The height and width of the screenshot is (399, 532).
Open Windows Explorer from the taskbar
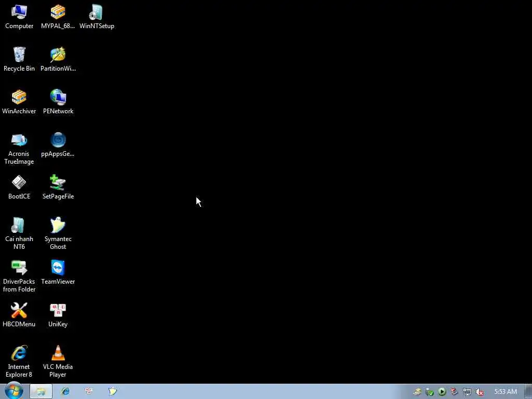[x=41, y=392]
